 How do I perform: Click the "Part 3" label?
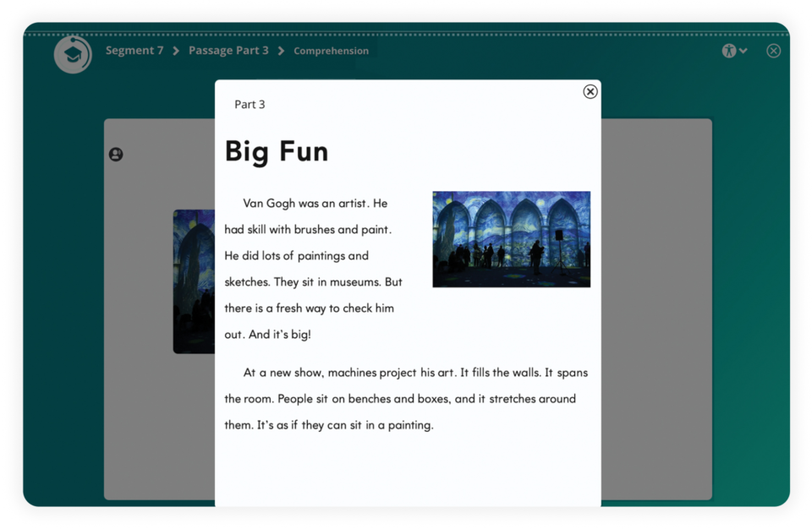[250, 105]
